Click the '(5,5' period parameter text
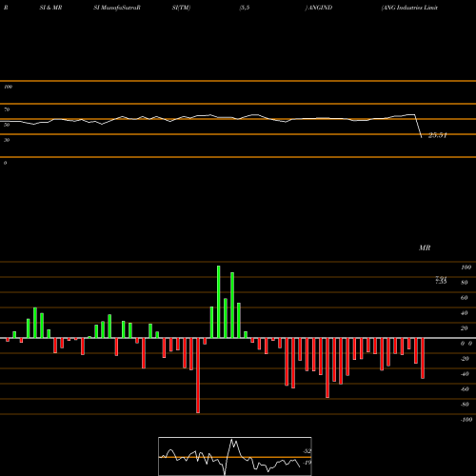Viewport: 476px width, 476px height. click(x=245, y=8)
